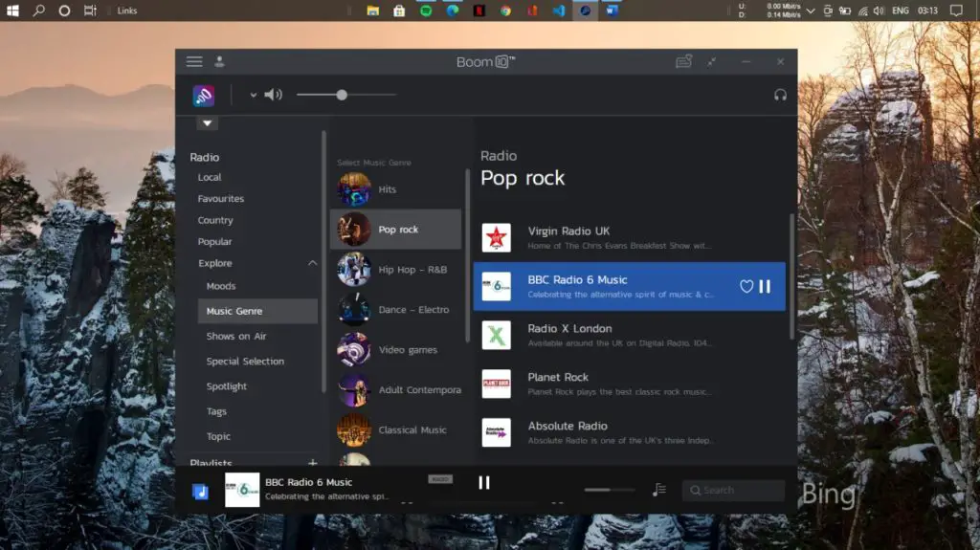Open the user account icon
The height and width of the screenshot is (550, 980).
coord(219,61)
